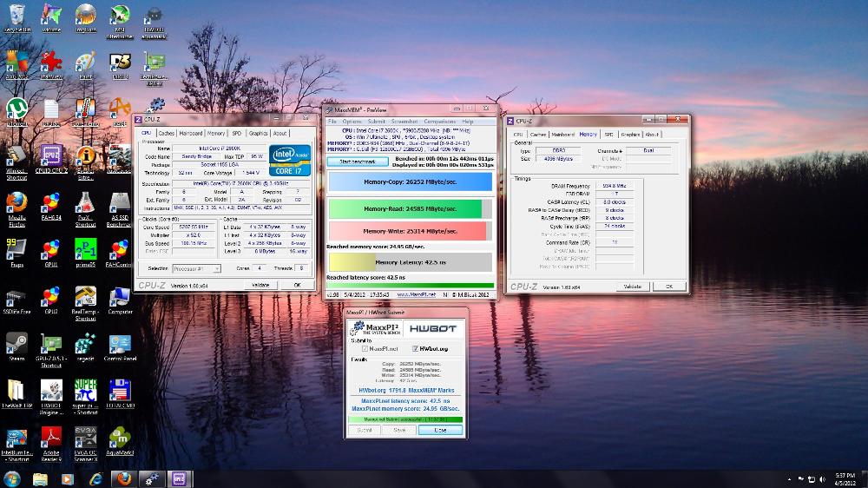Click the Memory-Copy result bar
This screenshot has width=868, height=488.
411,181
